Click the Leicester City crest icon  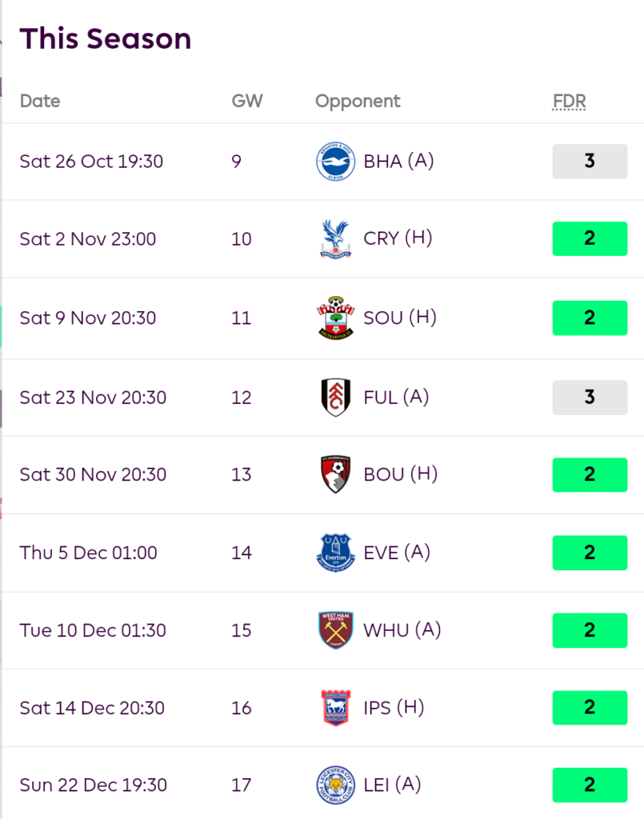point(335,785)
